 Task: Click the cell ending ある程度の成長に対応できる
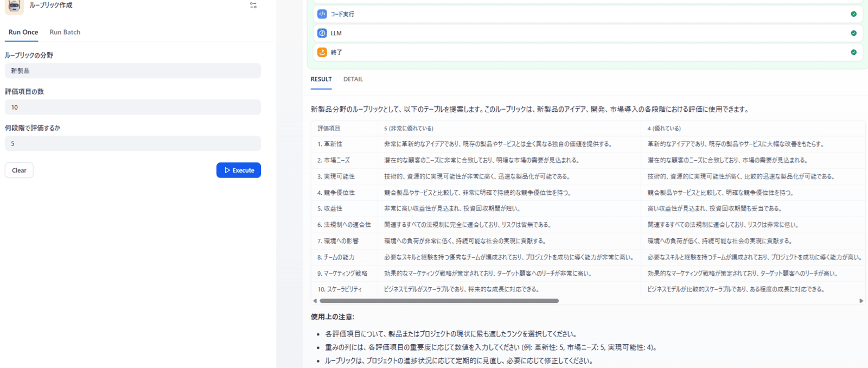point(736,289)
